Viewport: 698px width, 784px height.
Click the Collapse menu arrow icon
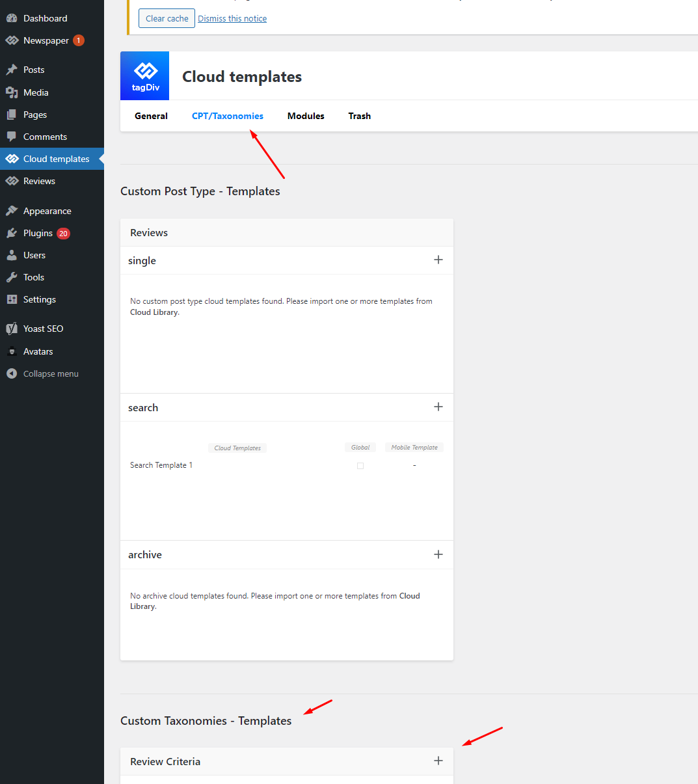point(12,373)
